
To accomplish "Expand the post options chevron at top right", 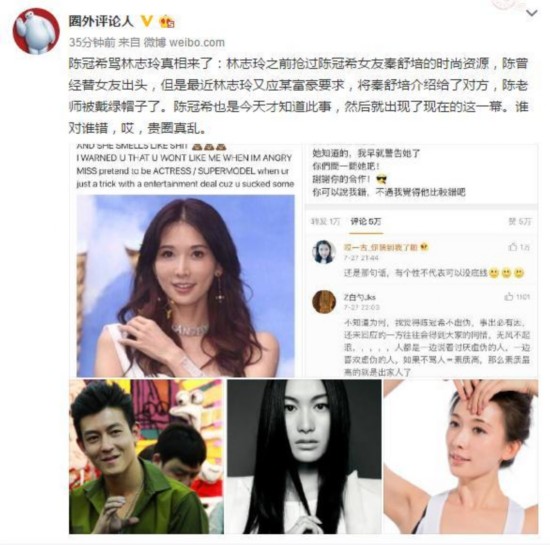I will tap(532, 13).
